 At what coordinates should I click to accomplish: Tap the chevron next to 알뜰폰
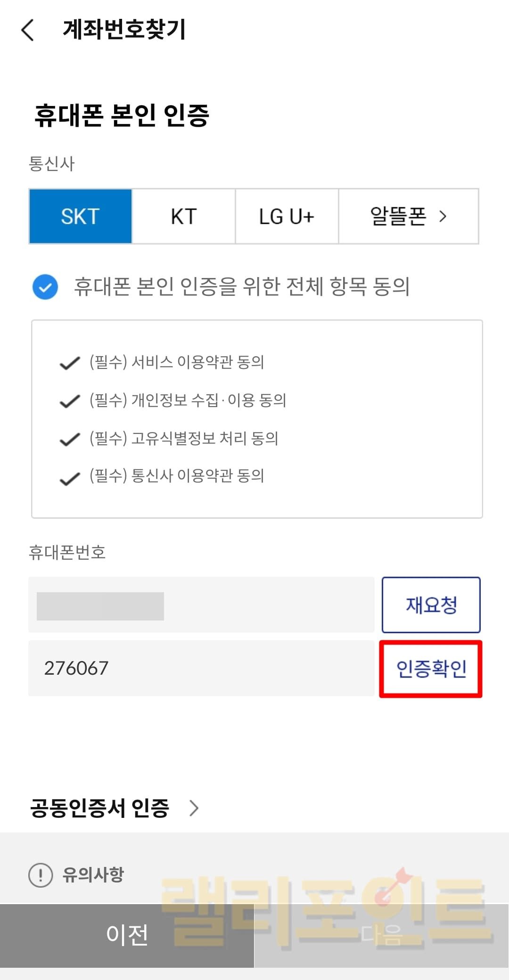pos(443,216)
